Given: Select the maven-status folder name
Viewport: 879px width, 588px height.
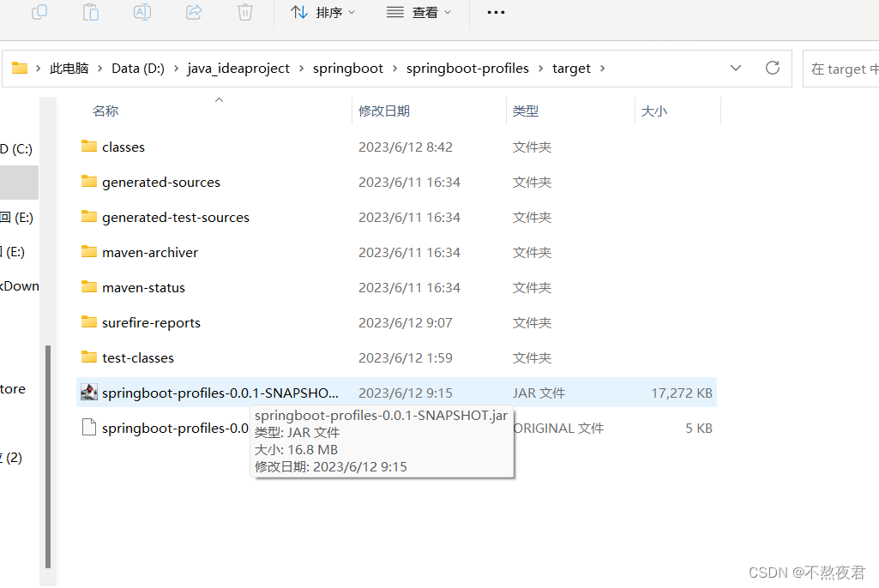Looking at the screenshot, I should pos(143,287).
